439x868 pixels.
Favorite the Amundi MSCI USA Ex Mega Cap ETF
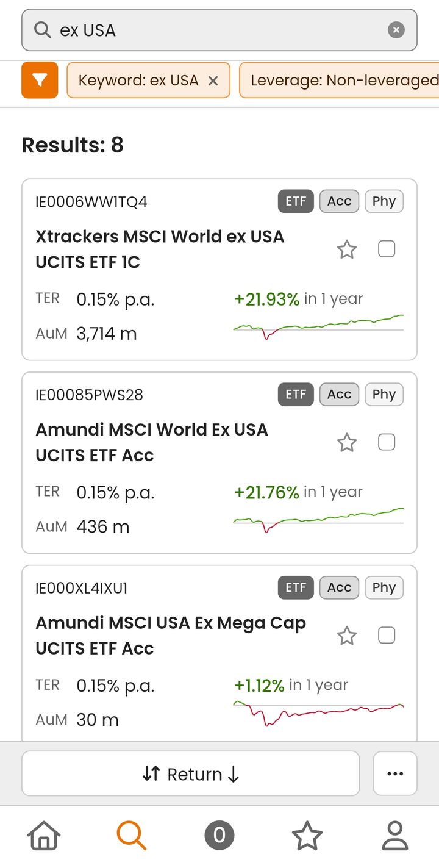(347, 636)
